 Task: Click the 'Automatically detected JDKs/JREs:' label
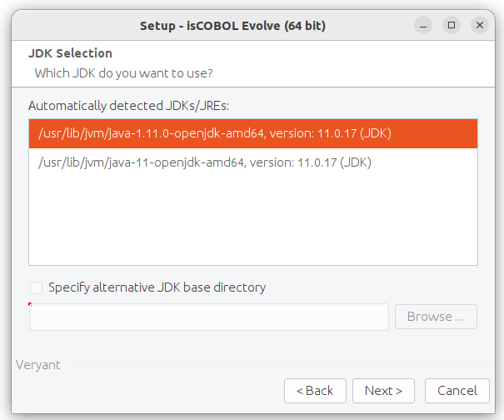coord(128,106)
